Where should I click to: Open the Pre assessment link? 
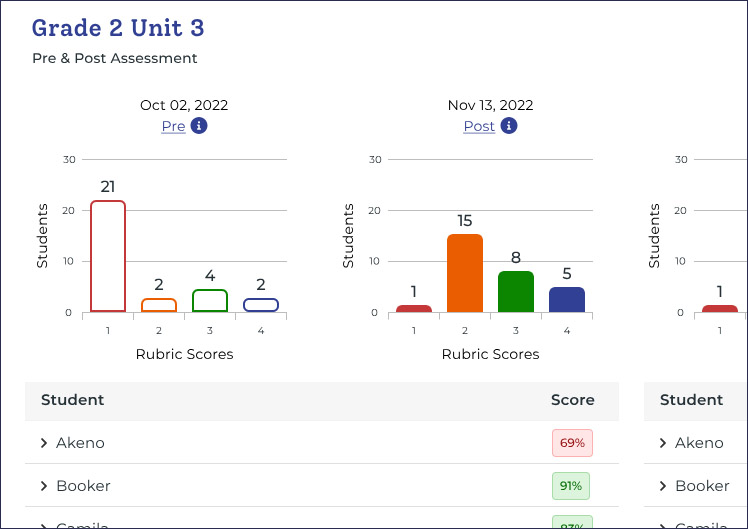[173, 127]
